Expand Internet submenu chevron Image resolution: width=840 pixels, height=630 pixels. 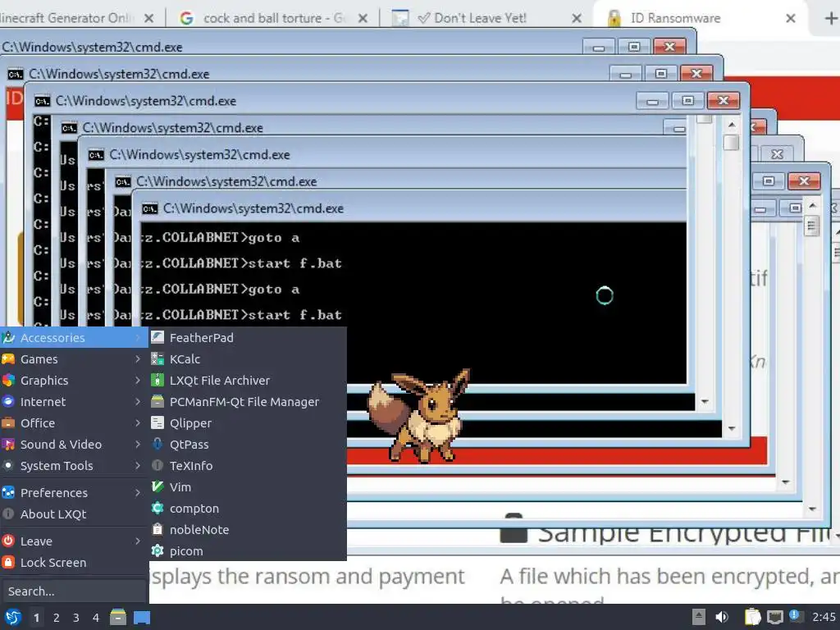point(138,402)
